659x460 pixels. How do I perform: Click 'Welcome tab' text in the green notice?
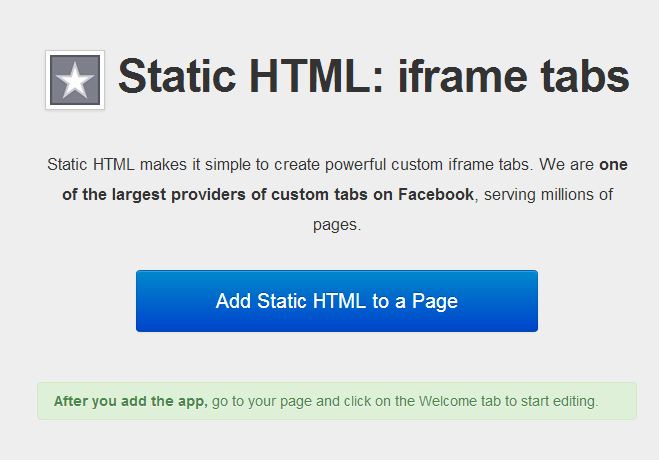click(460, 401)
